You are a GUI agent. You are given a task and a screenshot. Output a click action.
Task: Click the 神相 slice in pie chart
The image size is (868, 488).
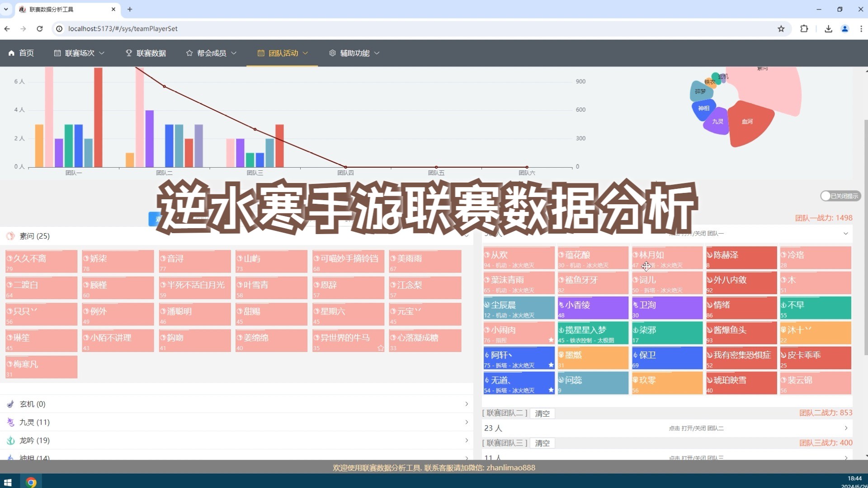pos(703,109)
